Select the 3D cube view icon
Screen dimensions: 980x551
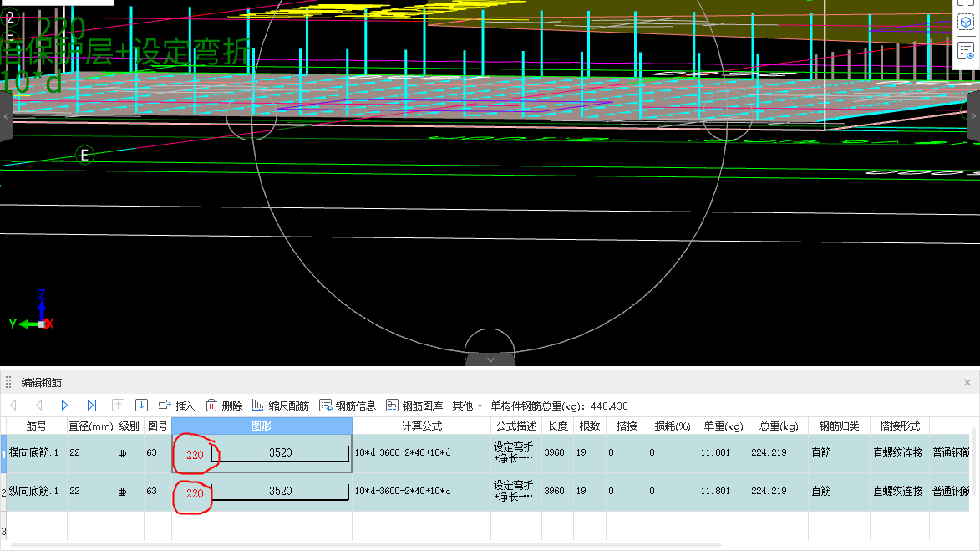pyautogui.click(x=966, y=23)
